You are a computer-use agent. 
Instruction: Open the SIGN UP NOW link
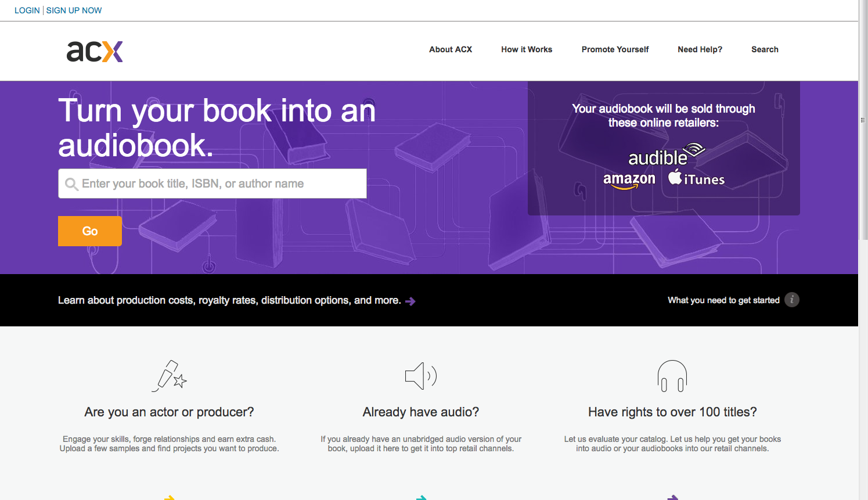point(74,10)
